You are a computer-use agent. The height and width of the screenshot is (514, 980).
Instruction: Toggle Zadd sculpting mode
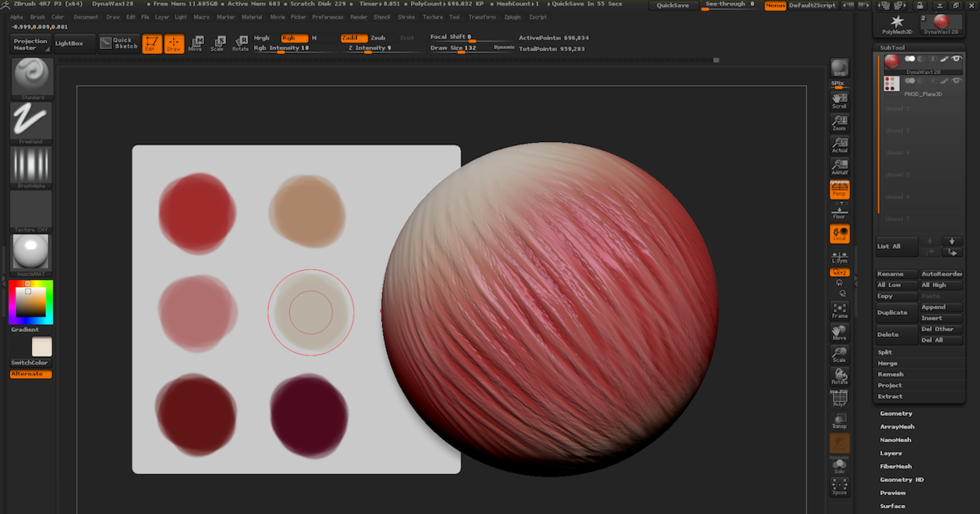(353, 38)
